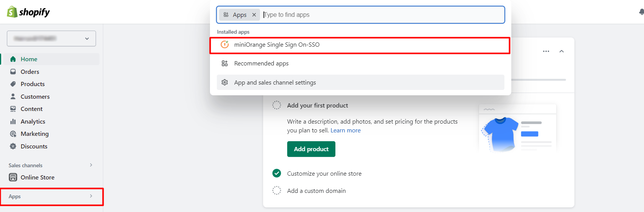Click the Products tag icon
The image size is (644, 212).
(x=13, y=84)
